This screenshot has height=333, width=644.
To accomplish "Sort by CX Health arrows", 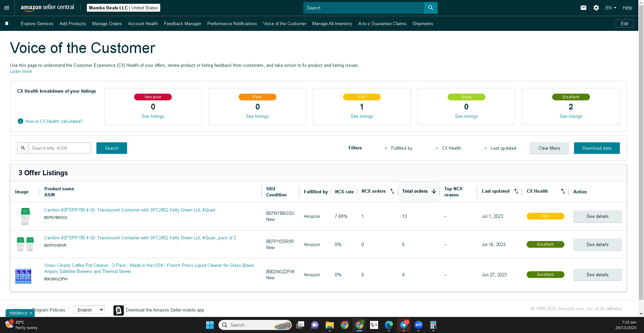I will pos(563,191).
